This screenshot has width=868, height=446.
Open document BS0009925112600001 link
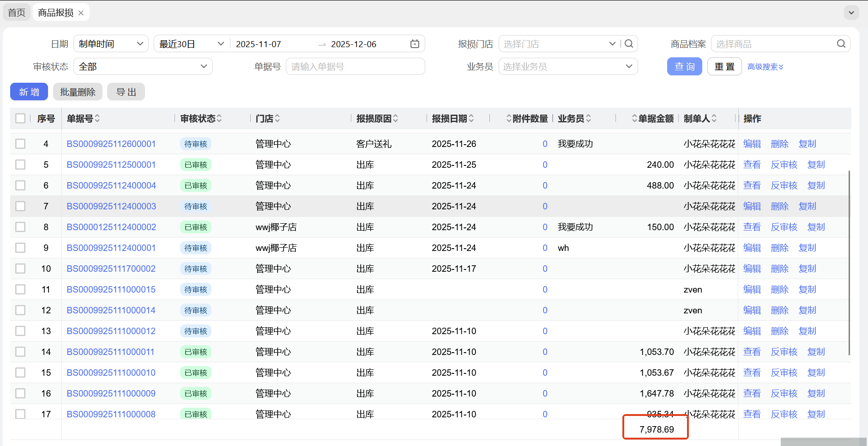pyautogui.click(x=111, y=144)
